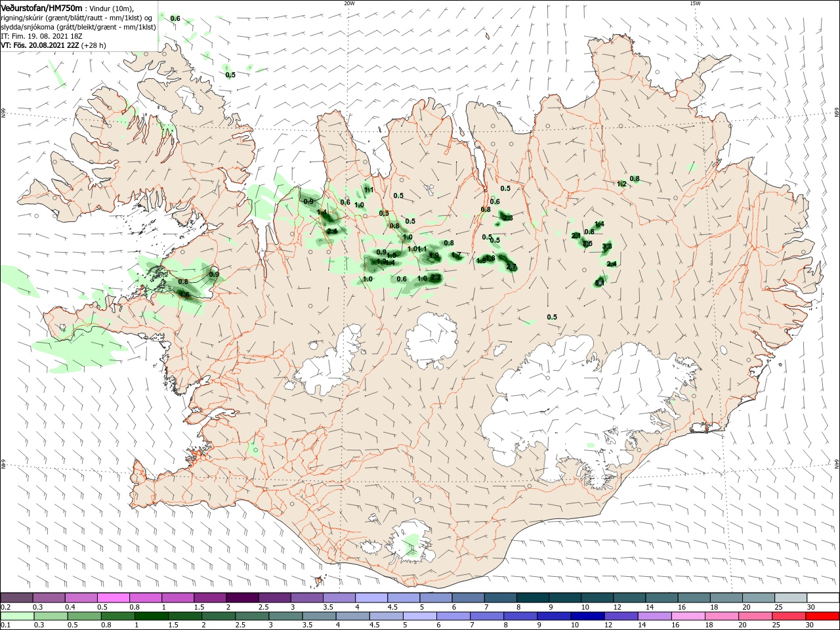The image size is (840, 630).
Task: Click the 'VT: Fös. 20.08.2021 22Z (+28 h)' line
Action: (53, 45)
